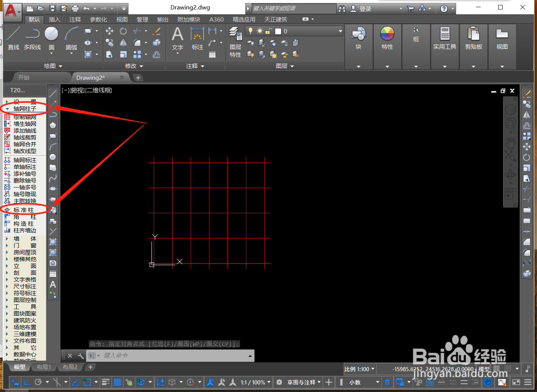Switch to the 参数化 ribbon tab
Viewport: 537px width, 392px height.
[x=98, y=19]
